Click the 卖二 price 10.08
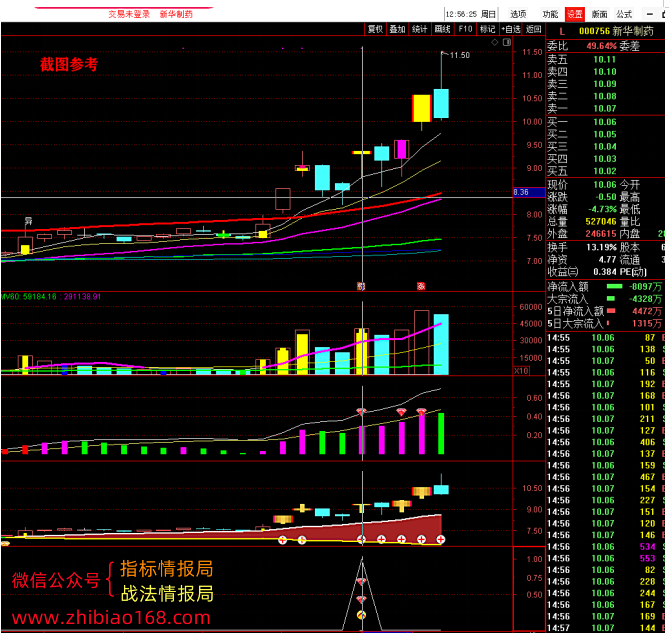The image size is (669, 634). tap(605, 96)
